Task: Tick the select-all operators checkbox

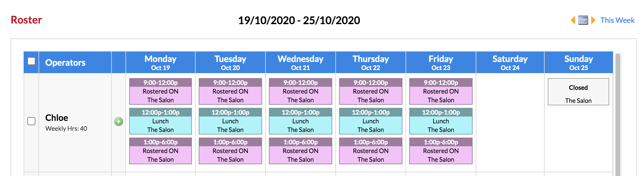Action: [x=31, y=61]
